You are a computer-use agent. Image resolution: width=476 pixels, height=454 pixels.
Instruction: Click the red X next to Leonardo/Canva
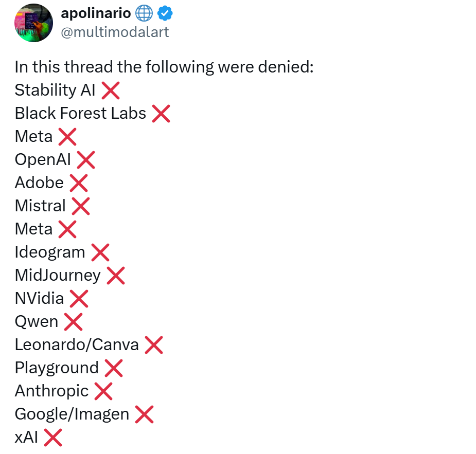point(153,345)
